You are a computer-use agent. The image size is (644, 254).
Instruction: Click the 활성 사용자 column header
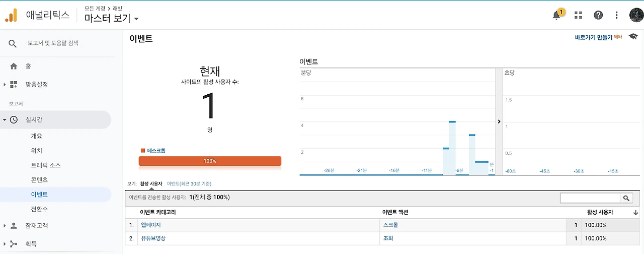pos(600,213)
